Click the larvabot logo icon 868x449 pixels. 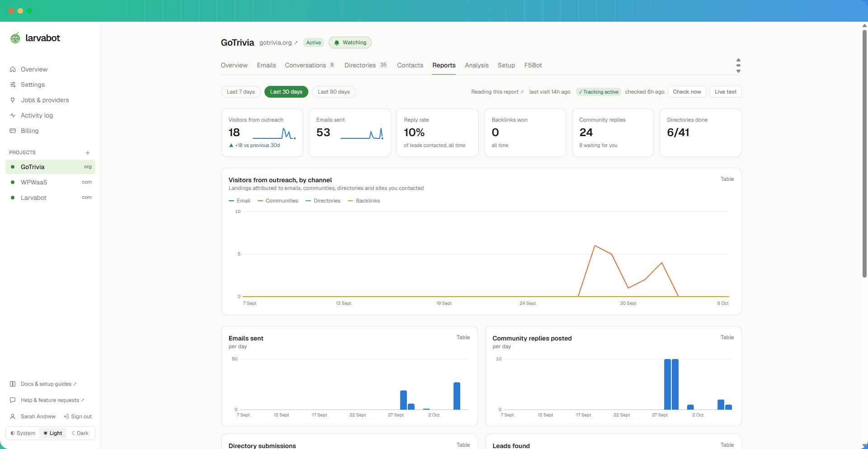[x=15, y=38]
